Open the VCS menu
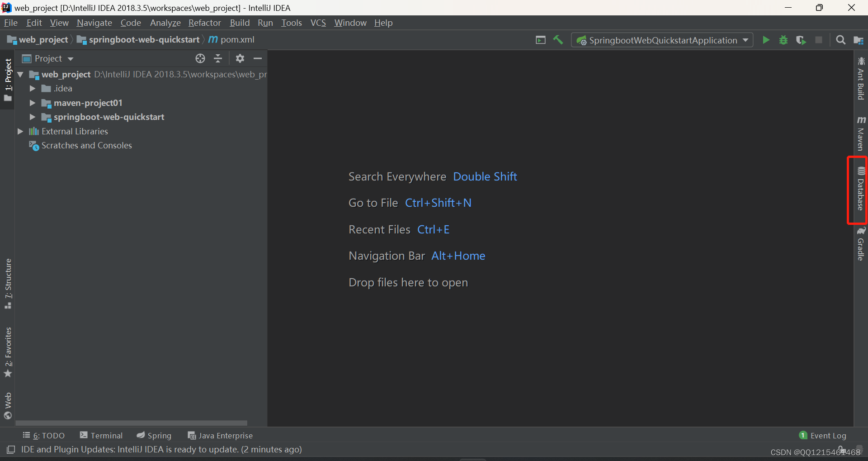The width and height of the screenshot is (868, 461). coord(318,23)
